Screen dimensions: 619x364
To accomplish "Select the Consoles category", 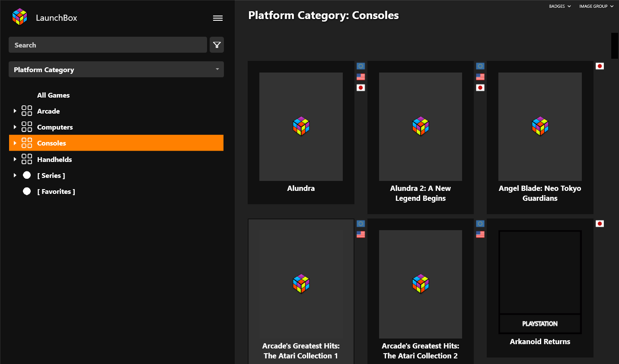I will pos(116,143).
